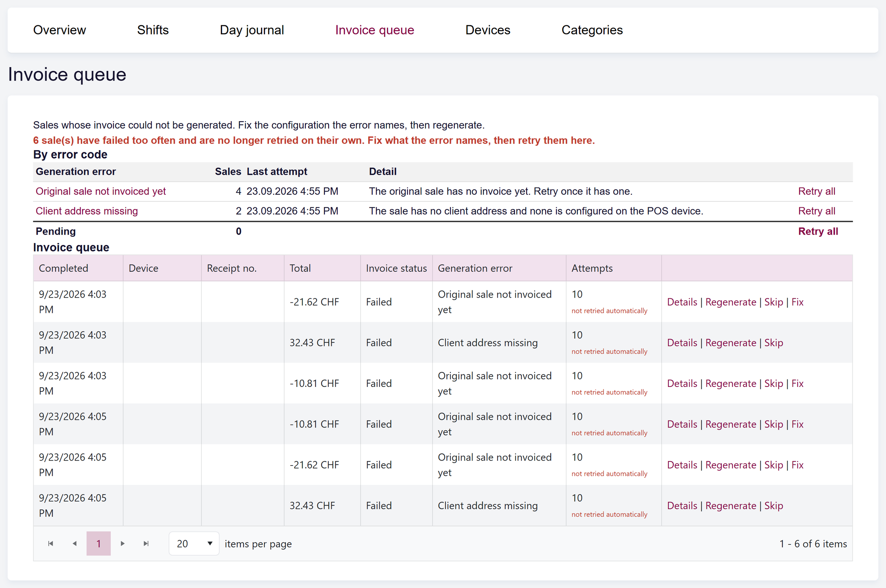Screen dimensions: 886x588
Task: Regenerate the 4:05 PM 32.43 CHF sale
Action: coord(731,506)
